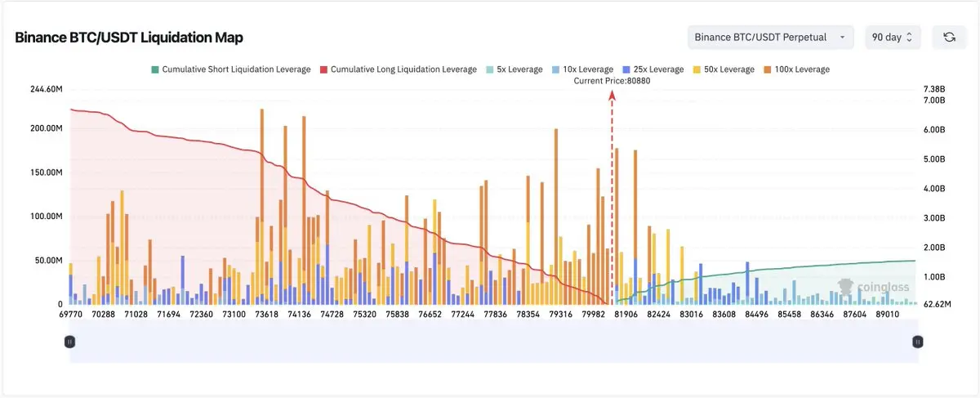Screen dimensions: 980x398
Task: Click x-axis label 69770
Action: click(x=71, y=314)
